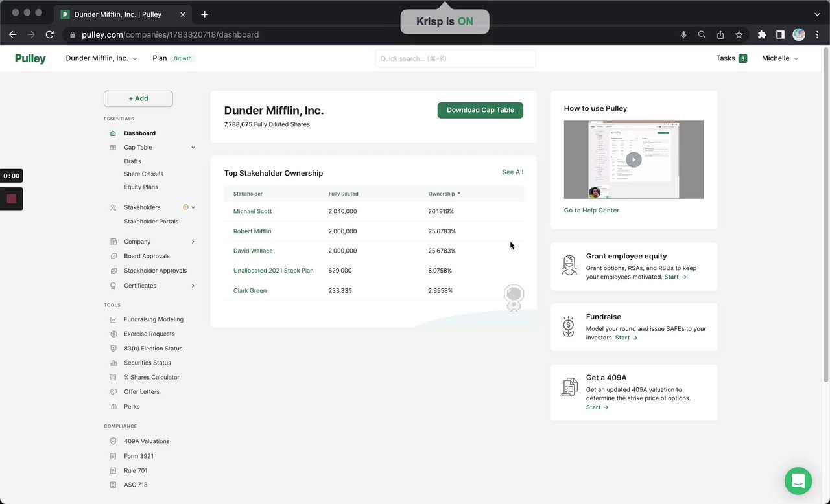Start the Fundraise flow
This screenshot has height=504, width=830.
pos(626,338)
